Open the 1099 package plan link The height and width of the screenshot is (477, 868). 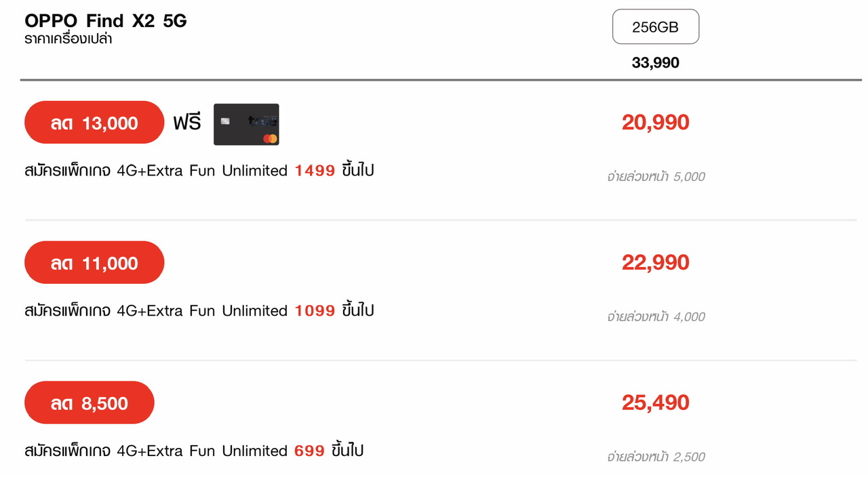315,311
